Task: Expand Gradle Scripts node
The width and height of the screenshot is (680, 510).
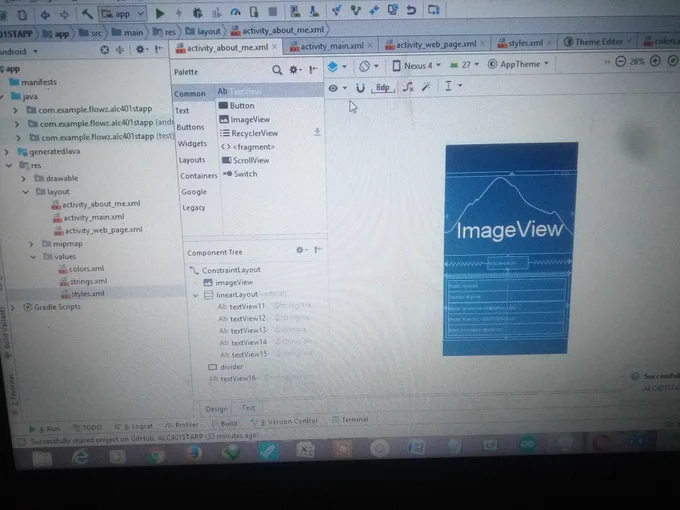Action: tap(13, 307)
